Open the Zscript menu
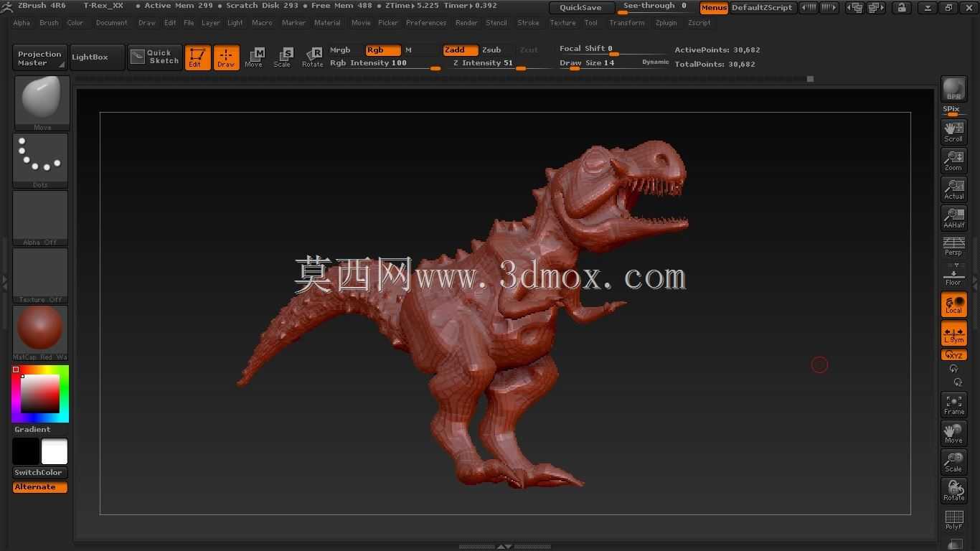This screenshot has width=980, height=551. click(x=699, y=23)
